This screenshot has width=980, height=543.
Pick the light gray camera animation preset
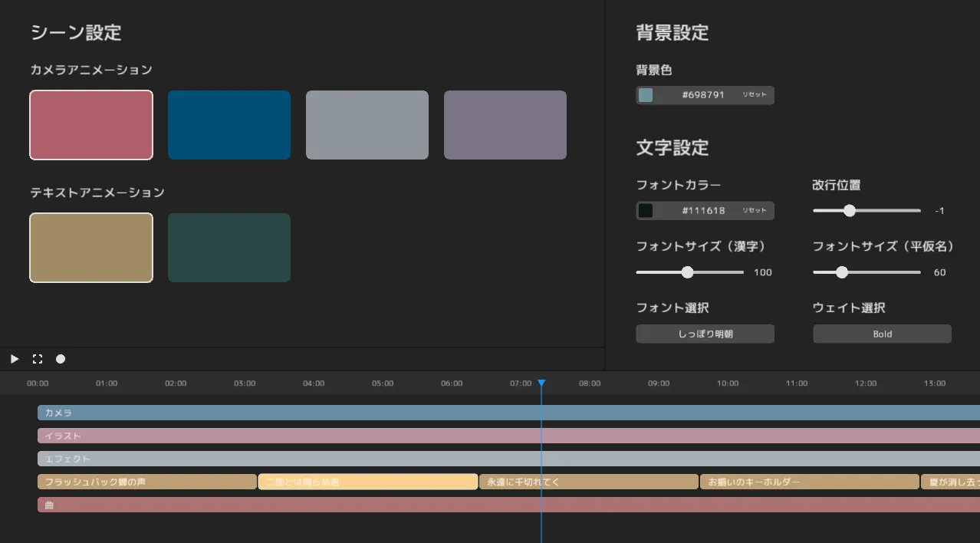tap(367, 125)
